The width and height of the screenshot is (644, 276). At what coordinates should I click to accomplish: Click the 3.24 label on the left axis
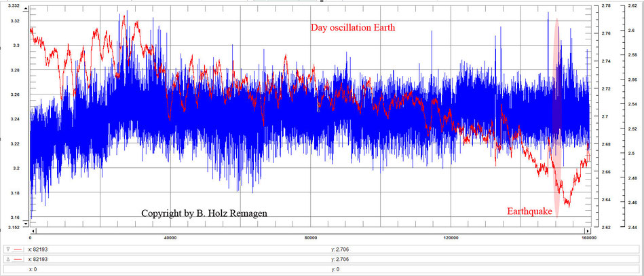pyautogui.click(x=15, y=119)
